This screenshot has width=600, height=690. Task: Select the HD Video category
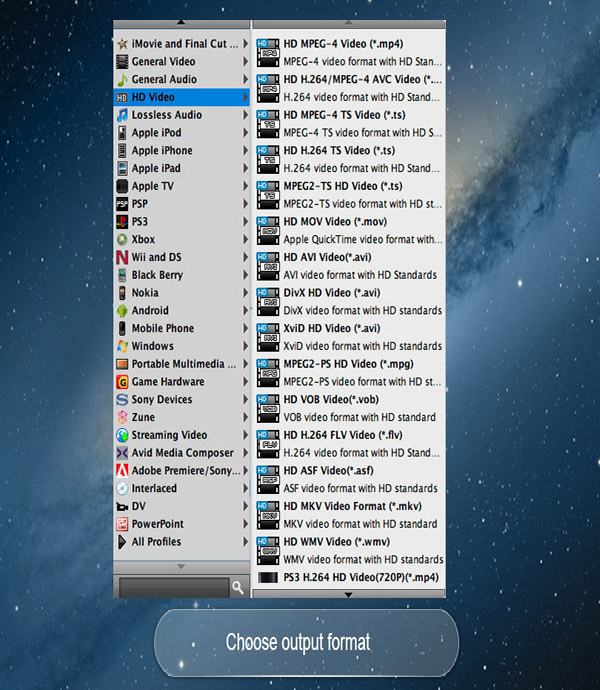coord(181,97)
